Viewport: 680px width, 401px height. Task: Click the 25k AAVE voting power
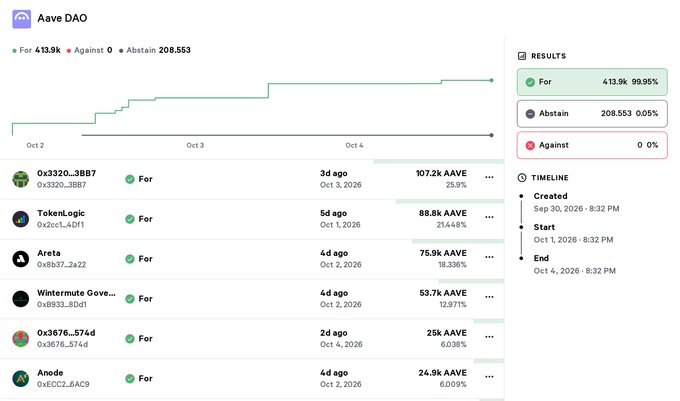(447, 333)
